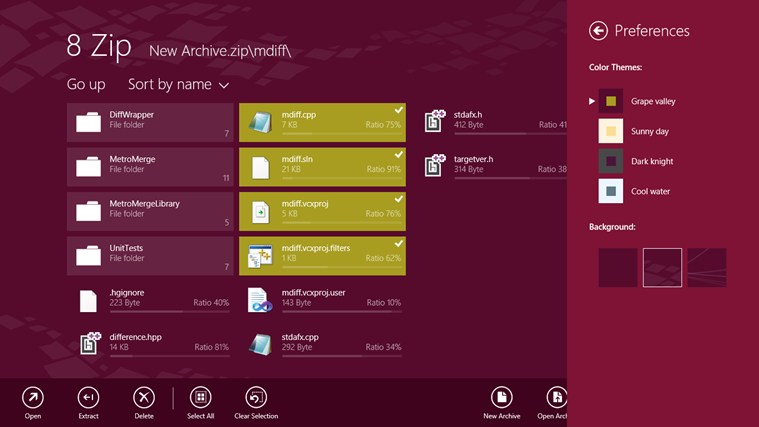
Task: Click the mdiff.sln file icon
Action: tap(260, 168)
